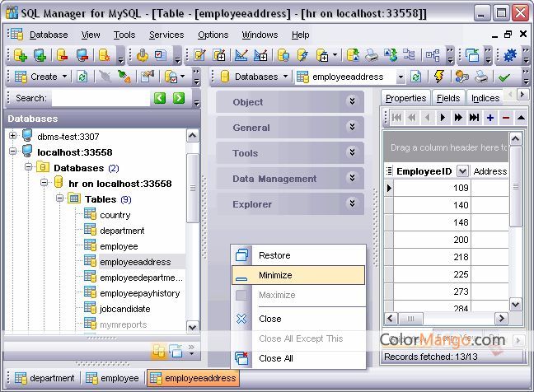The image size is (534, 392).
Task: Go to next record in navigator
Action: [443, 118]
